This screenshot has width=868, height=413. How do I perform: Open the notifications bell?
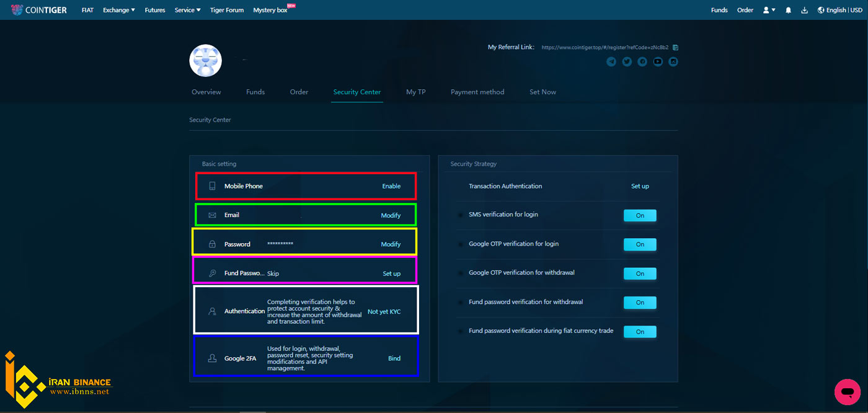tap(789, 10)
